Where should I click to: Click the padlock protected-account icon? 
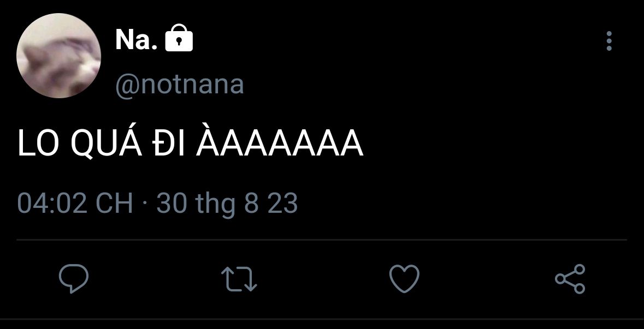(179, 39)
